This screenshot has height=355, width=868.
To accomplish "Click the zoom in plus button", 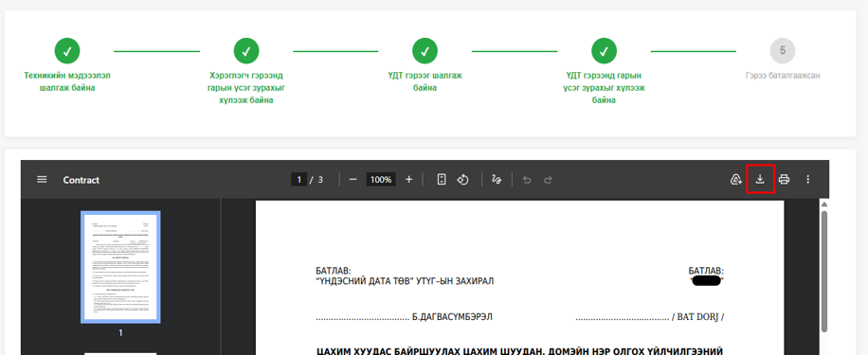I will [x=409, y=180].
